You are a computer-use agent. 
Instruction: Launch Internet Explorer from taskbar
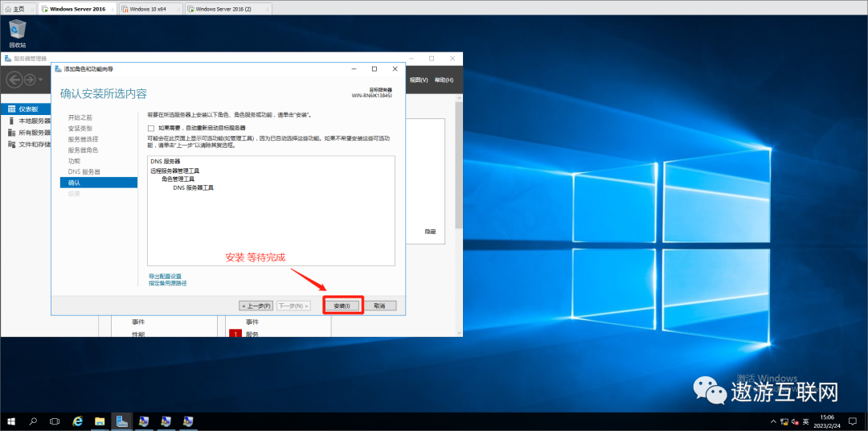coord(77,421)
